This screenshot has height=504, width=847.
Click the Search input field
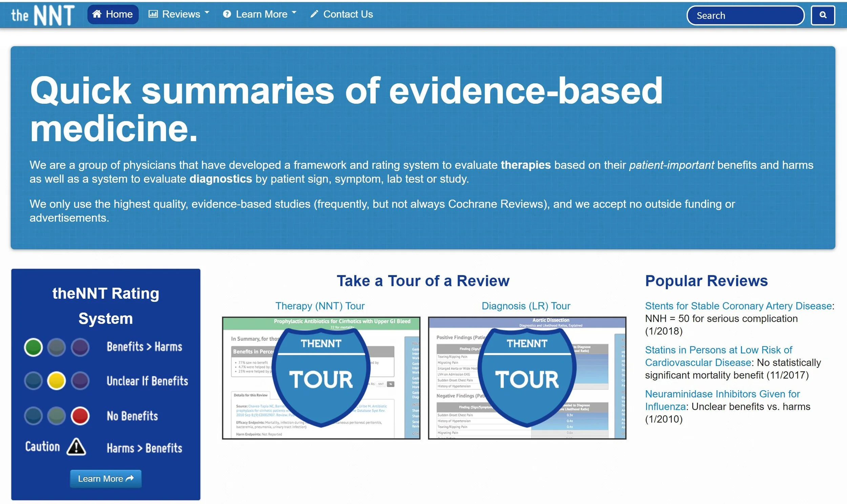coord(745,15)
